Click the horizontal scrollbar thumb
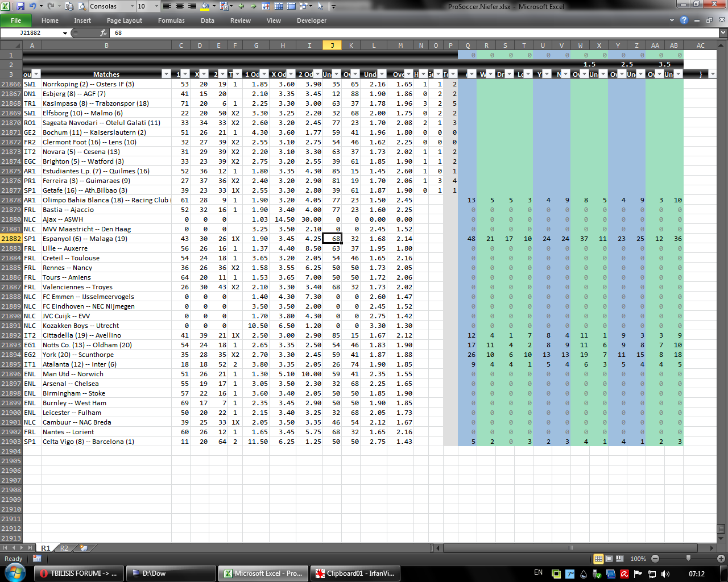Image resolution: width=728 pixels, height=582 pixels. (570, 548)
